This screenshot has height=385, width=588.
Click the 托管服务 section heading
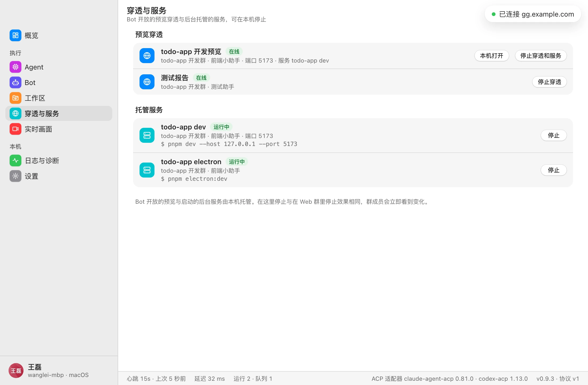click(149, 110)
